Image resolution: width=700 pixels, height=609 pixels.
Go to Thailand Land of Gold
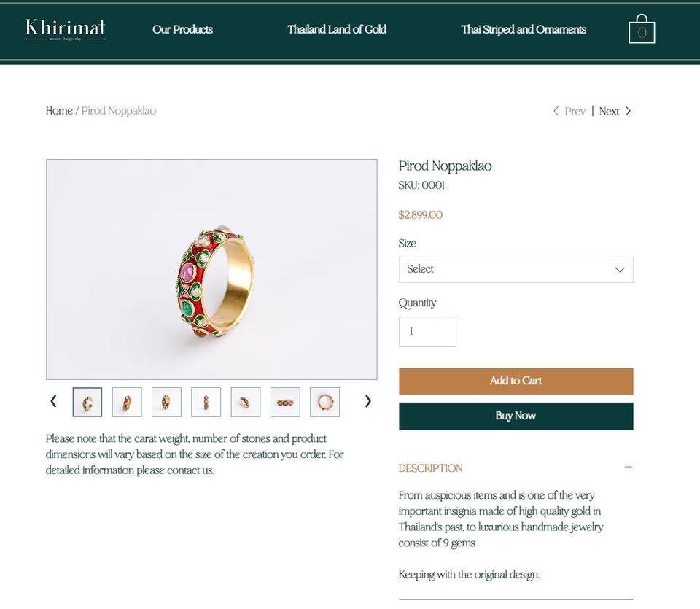[337, 29]
